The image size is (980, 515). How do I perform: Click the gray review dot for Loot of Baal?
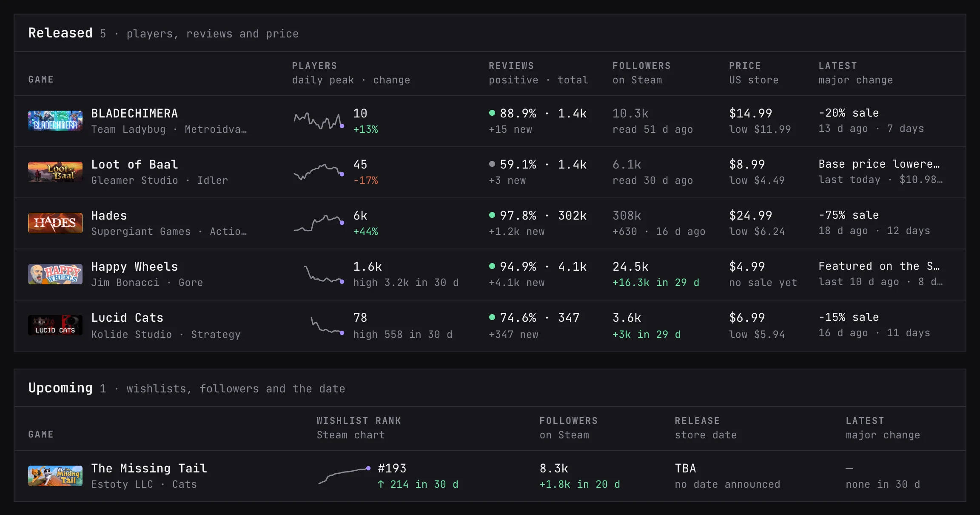(492, 164)
